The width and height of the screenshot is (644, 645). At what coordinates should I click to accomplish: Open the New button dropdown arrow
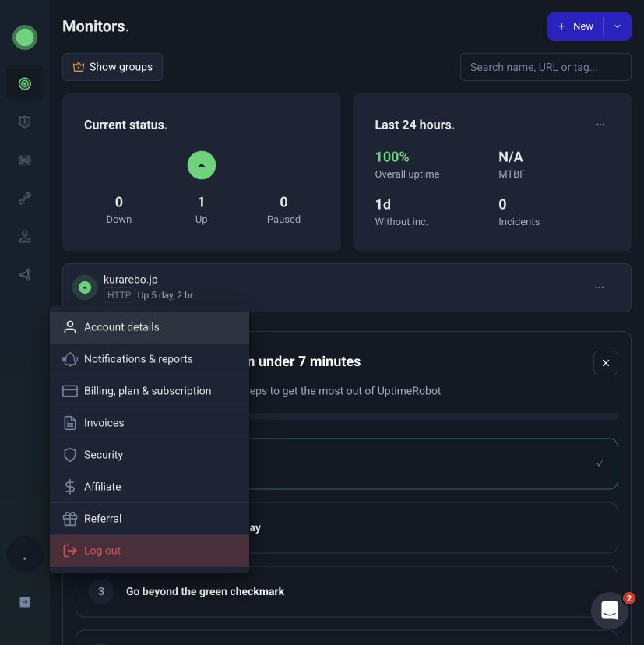618,26
